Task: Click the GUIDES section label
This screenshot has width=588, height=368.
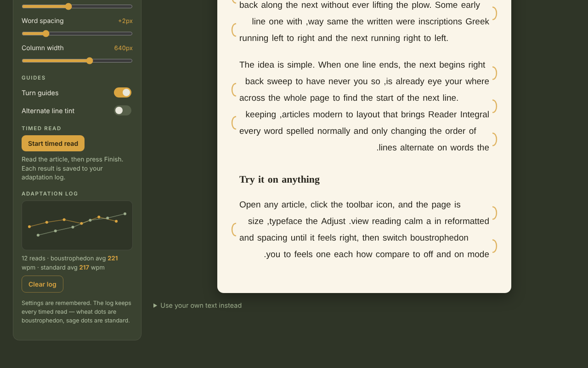Action: tap(34, 78)
